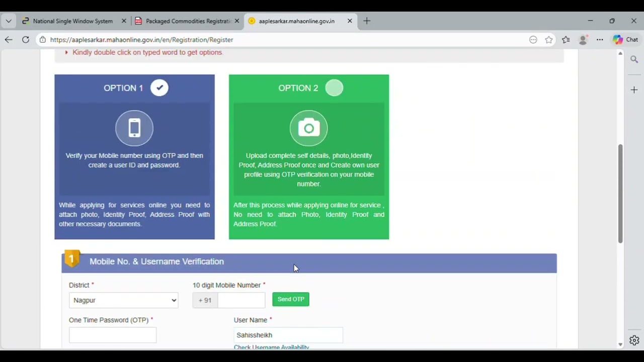Viewport: 644px width, 362px height.
Task: Open the sidebar search icon
Action: 634,59
